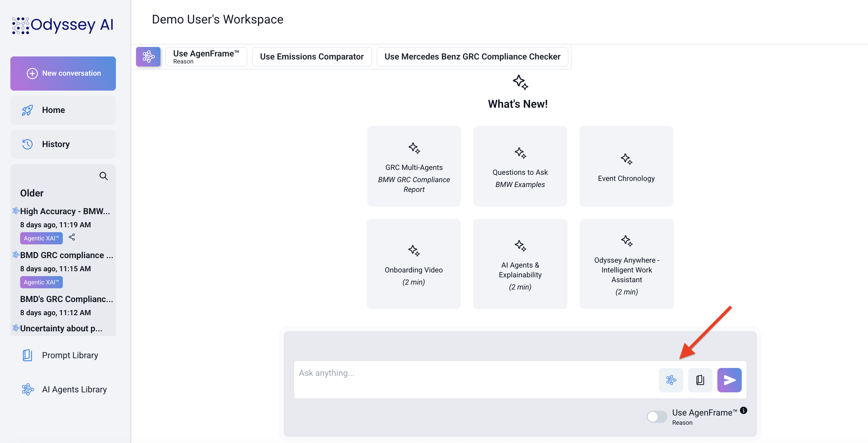Open the History section

(x=63, y=144)
